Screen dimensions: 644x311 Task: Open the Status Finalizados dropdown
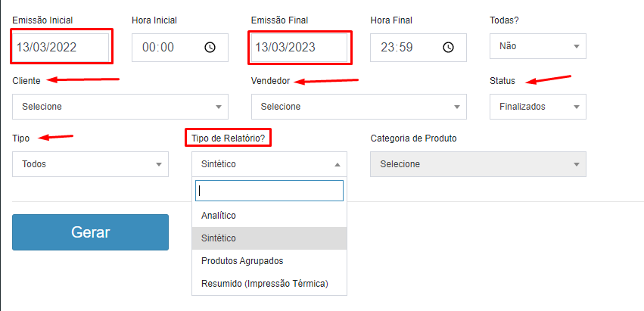click(x=537, y=107)
